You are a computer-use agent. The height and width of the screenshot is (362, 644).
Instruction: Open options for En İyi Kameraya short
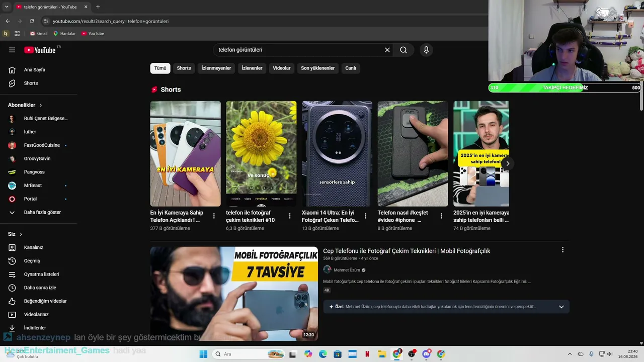click(214, 216)
